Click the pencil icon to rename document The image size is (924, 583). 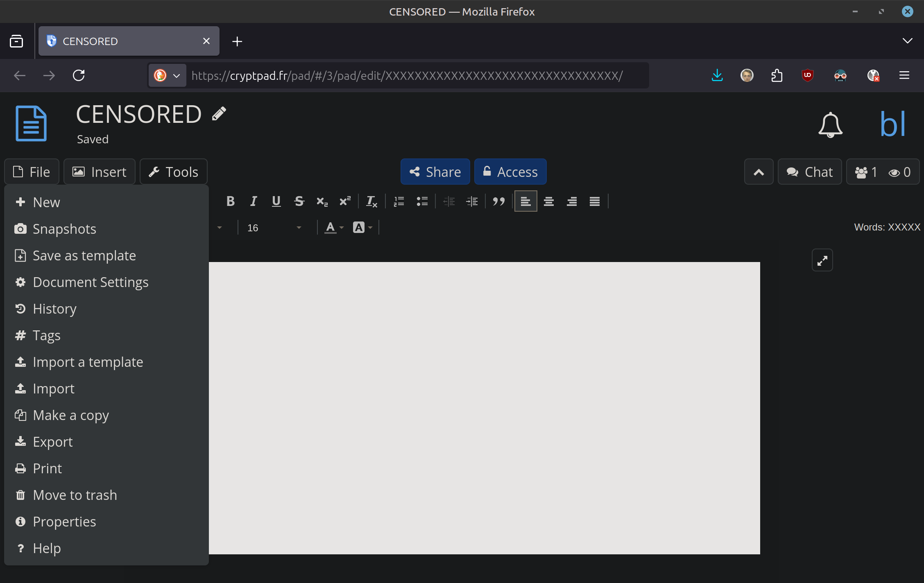point(219,114)
